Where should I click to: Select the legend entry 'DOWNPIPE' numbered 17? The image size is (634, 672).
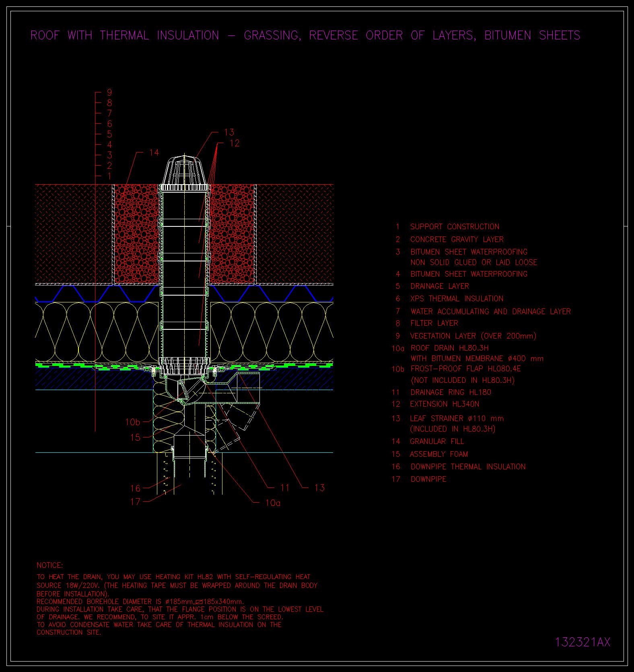point(428,479)
